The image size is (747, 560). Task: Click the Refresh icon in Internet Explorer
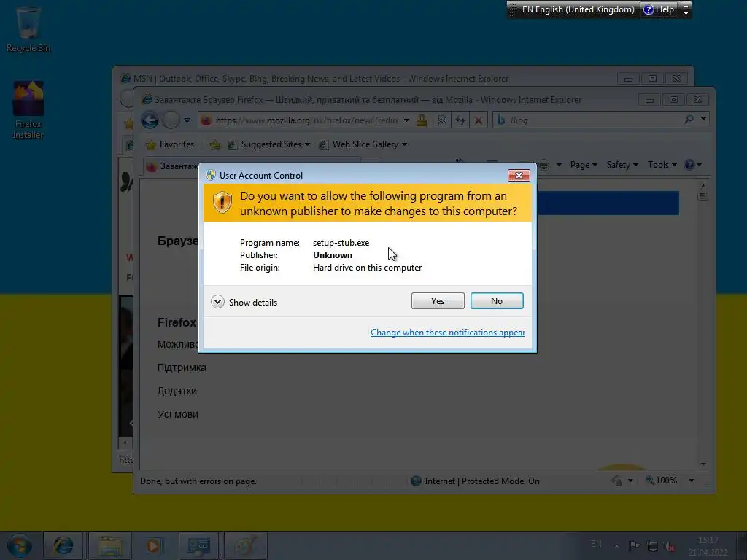click(460, 120)
